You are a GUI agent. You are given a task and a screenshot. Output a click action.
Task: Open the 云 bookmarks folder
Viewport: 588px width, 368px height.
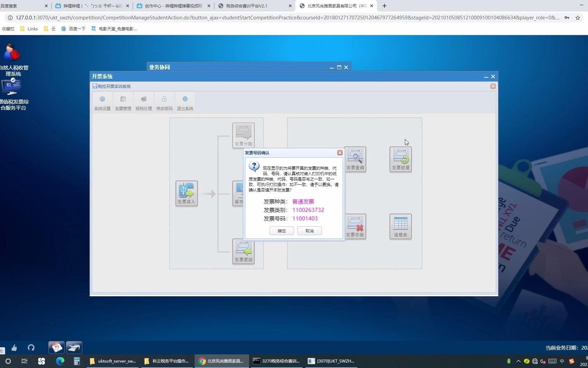pyautogui.click(x=50, y=29)
